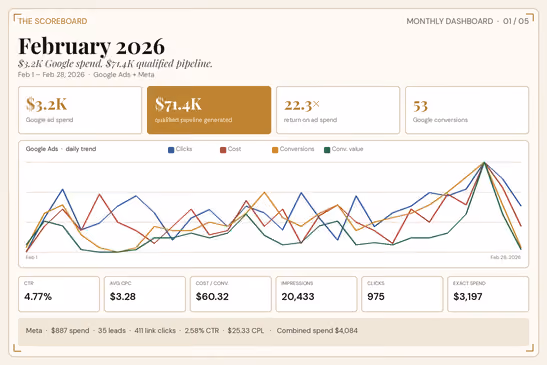The image size is (547, 365).
Task: Select the 53 Google conversions card
Action: pyautogui.click(x=467, y=110)
